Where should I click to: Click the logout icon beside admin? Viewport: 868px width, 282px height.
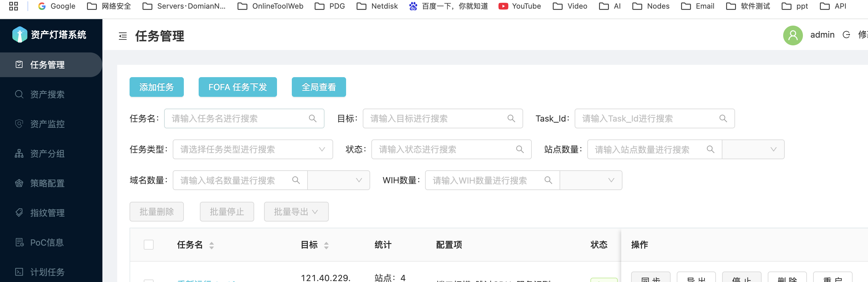[x=846, y=35]
